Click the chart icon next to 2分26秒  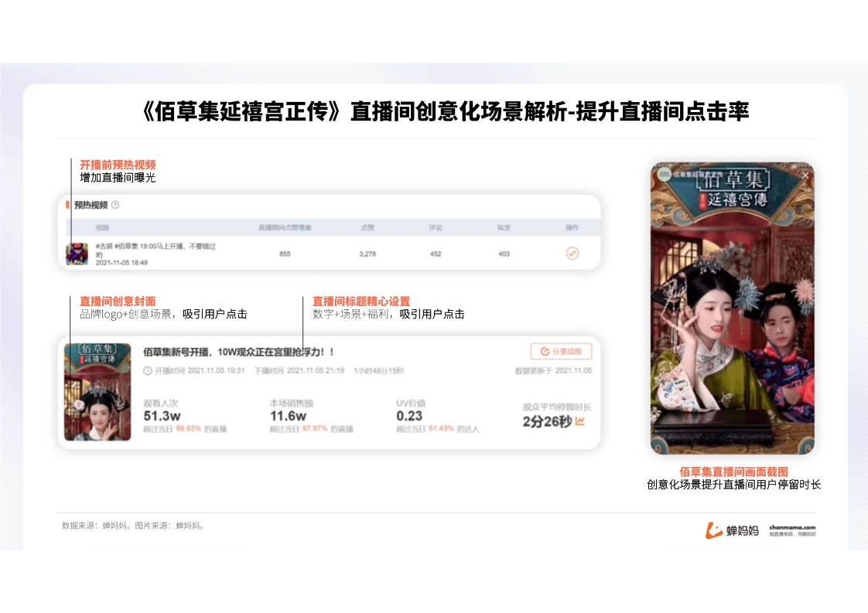click(x=580, y=421)
